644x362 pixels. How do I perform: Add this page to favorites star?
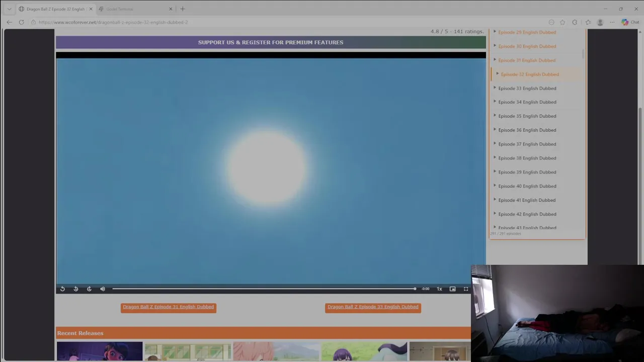(x=562, y=22)
